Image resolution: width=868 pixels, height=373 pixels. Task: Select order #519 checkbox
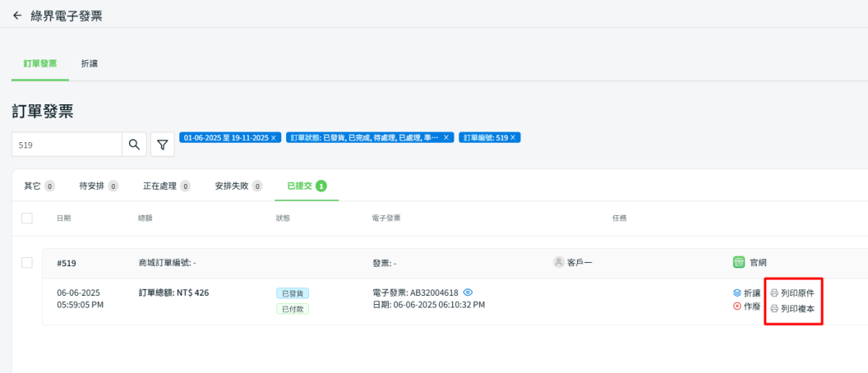27,262
